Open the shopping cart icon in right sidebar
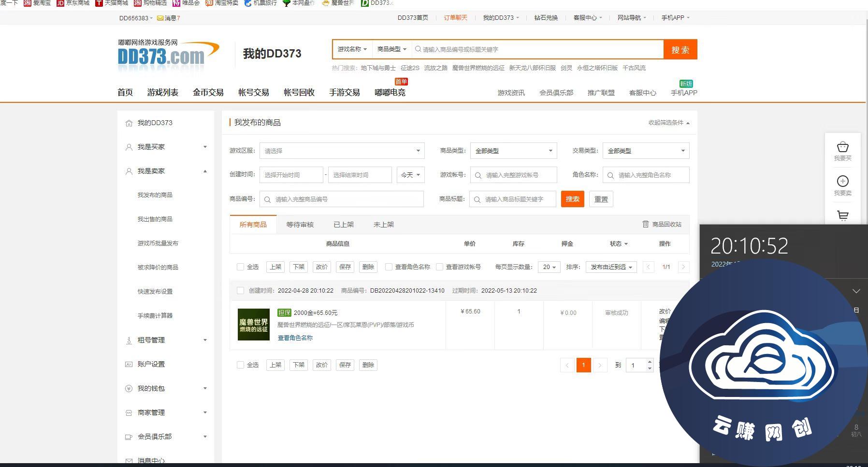This screenshot has height=467, width=868. (x=842, y=215)
